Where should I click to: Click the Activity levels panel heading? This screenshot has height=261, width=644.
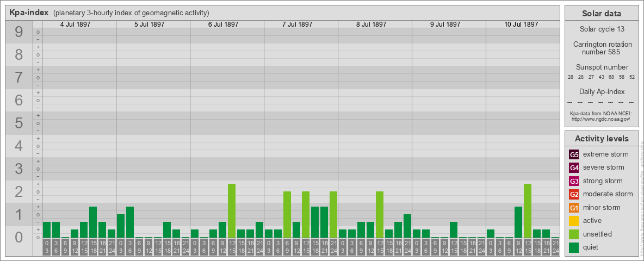click(602, 139)
